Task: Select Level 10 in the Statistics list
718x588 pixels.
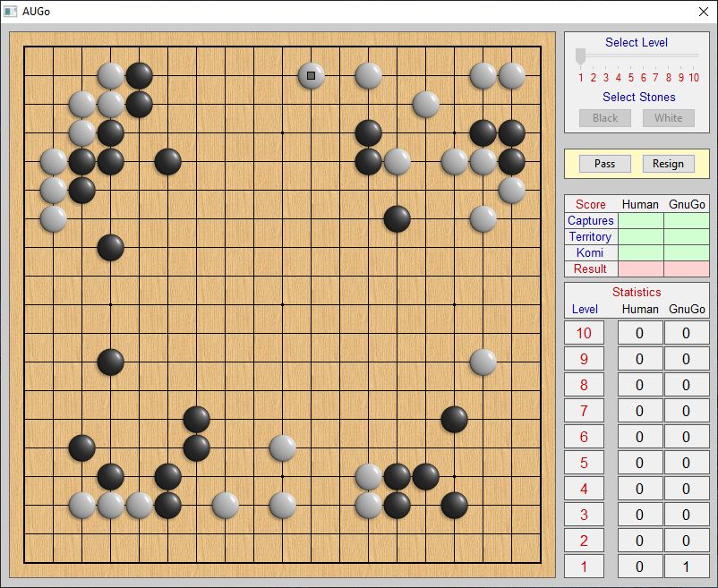Action: 584,333
